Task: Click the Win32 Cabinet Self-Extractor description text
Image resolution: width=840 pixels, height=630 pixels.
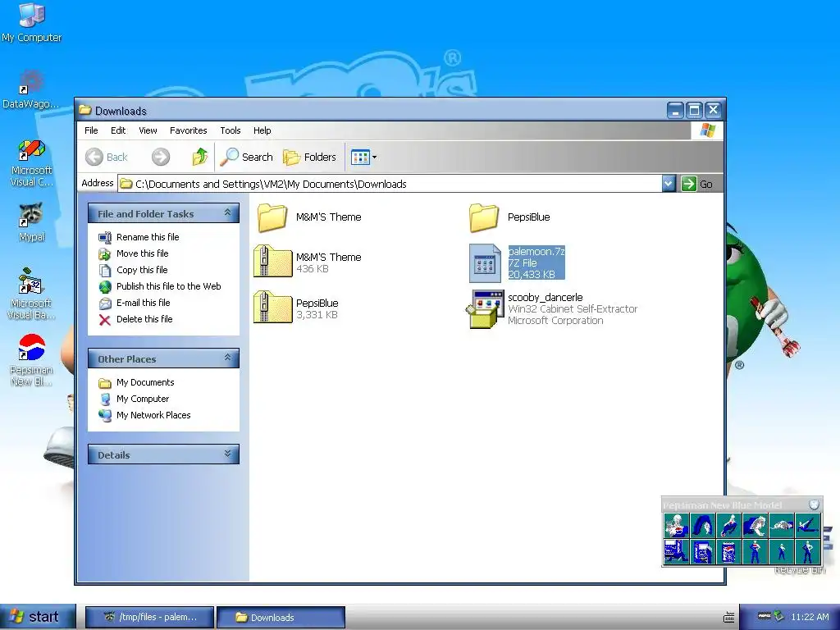Action: [x=573, y=309]
